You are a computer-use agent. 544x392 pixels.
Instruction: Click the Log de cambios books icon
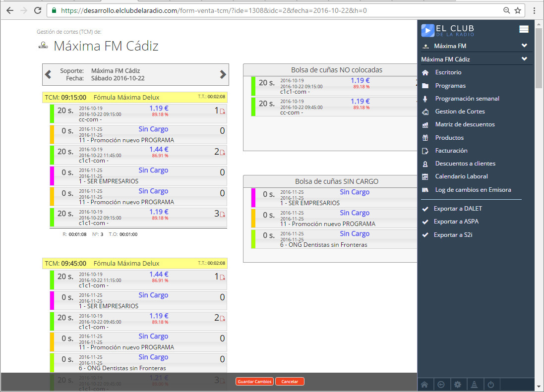click(x=425, y=190)
